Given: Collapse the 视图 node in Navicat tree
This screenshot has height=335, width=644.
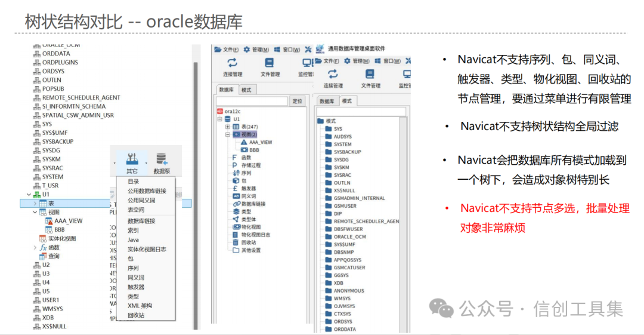Looking at the screenshot, I should click(x=35, y=212).
